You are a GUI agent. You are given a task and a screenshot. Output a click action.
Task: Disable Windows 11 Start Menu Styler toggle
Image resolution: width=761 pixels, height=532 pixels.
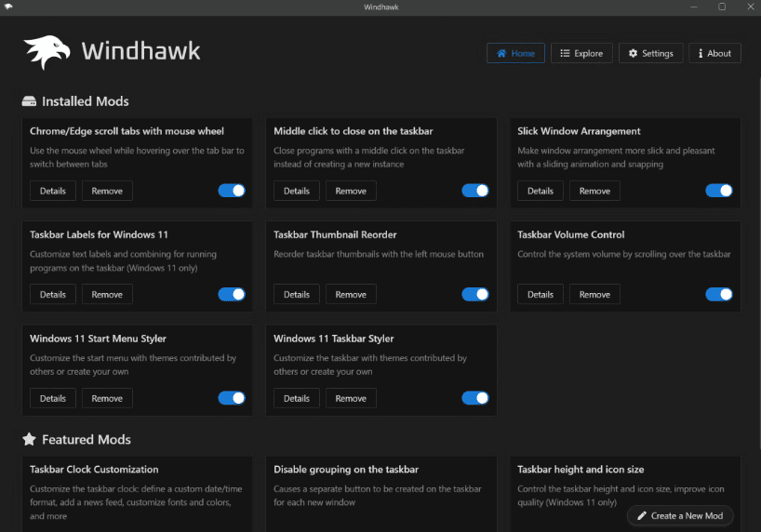(x=232, y=398)
